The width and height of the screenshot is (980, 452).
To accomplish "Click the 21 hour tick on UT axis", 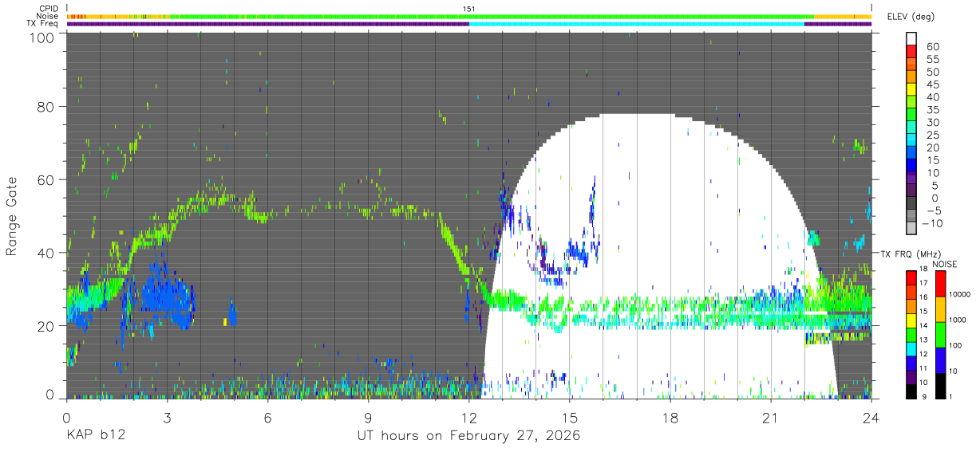I will (771, 416).
